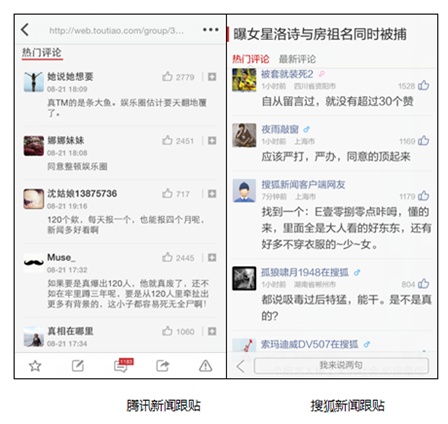Open the three-dots more menu
This screenshot has height=424, width=448.
(x=211, y=30)
